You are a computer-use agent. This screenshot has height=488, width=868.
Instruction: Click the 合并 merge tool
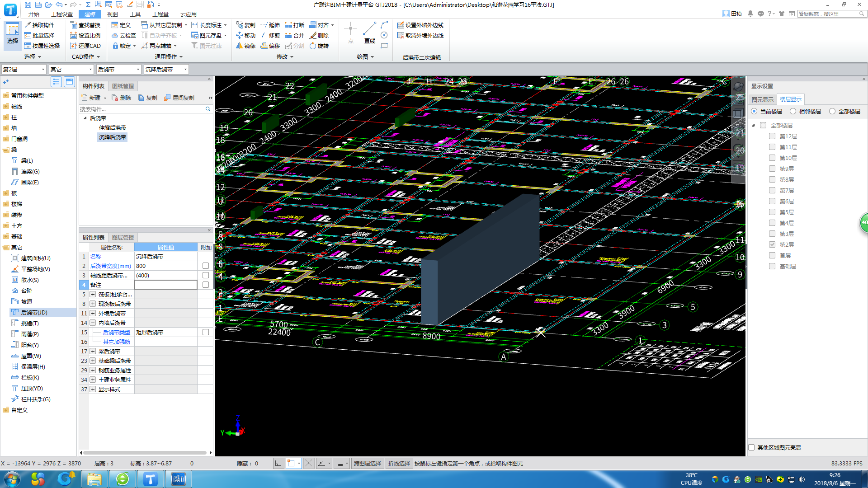coord(295,35)
